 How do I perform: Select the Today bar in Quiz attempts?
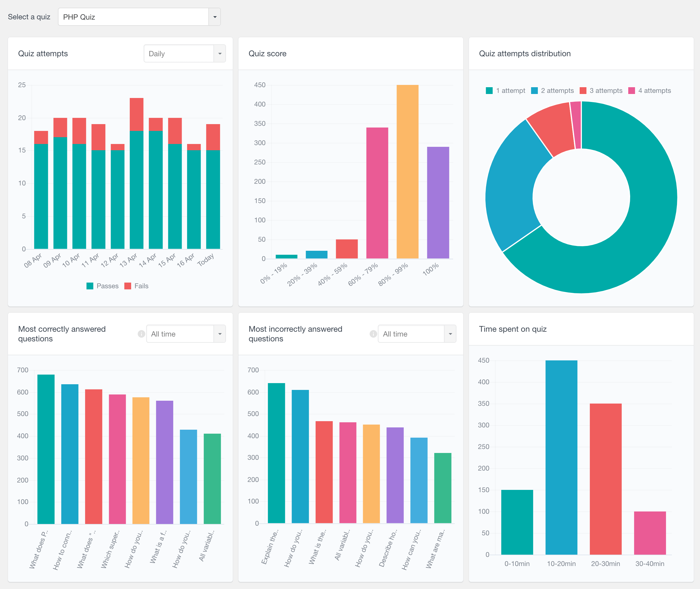(x=213, y=186)
